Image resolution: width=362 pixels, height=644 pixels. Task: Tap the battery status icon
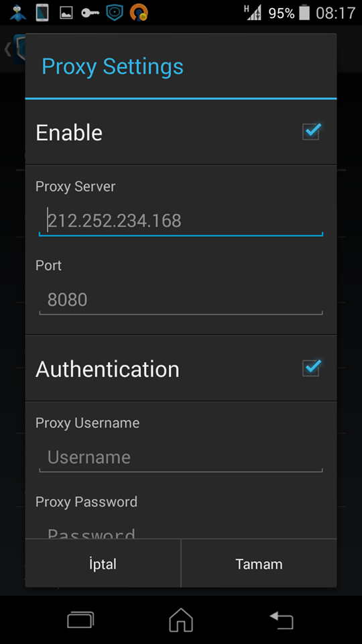pos(304,13)
